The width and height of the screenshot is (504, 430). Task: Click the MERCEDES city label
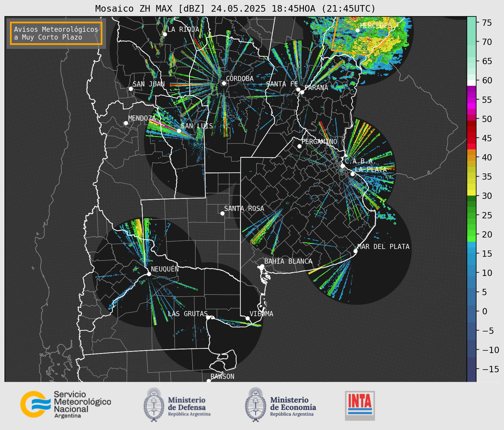[x=376, y=26]
